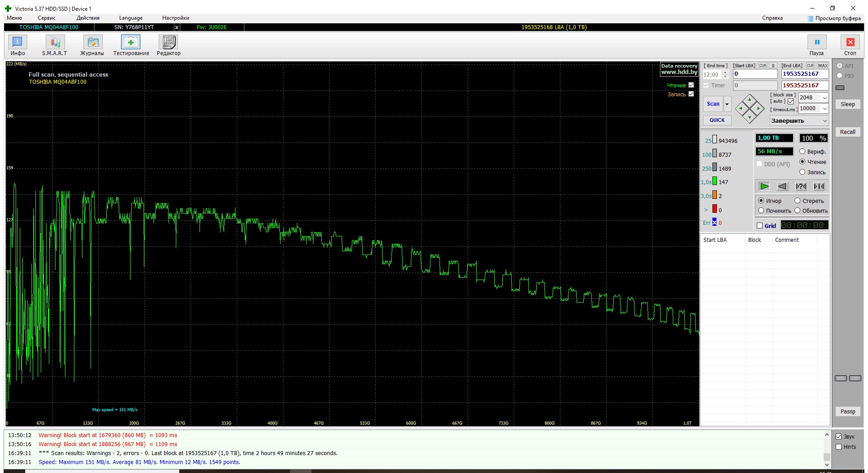
Task: Select the random access scan mode icon
Action: point(801,186)
